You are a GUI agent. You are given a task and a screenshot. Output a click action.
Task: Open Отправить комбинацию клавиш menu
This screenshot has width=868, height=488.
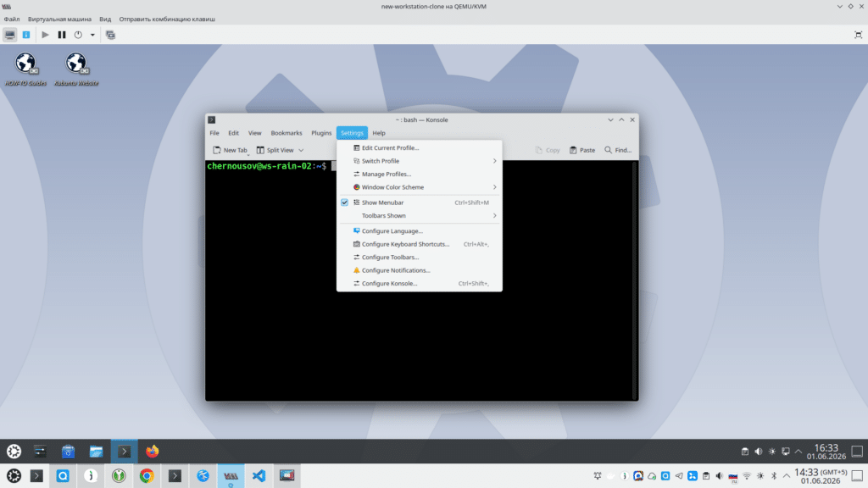pos(167,19)
